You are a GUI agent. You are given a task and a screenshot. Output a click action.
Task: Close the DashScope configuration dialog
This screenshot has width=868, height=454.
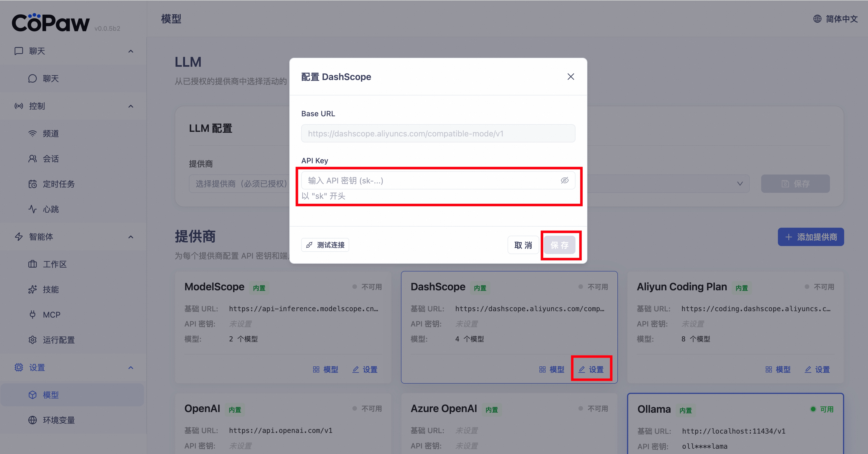(x=570, y=77)
